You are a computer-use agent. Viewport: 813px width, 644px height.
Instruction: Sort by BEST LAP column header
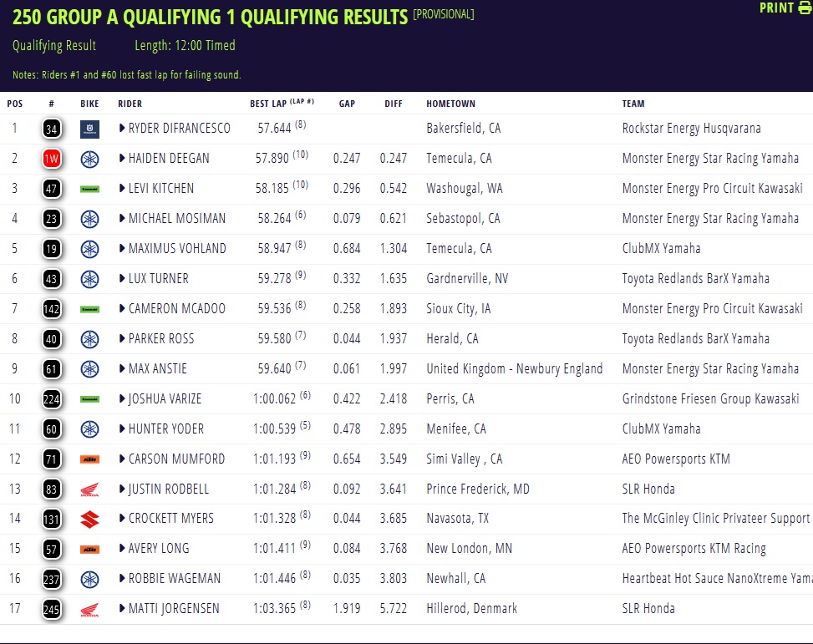tap(269, 104)
